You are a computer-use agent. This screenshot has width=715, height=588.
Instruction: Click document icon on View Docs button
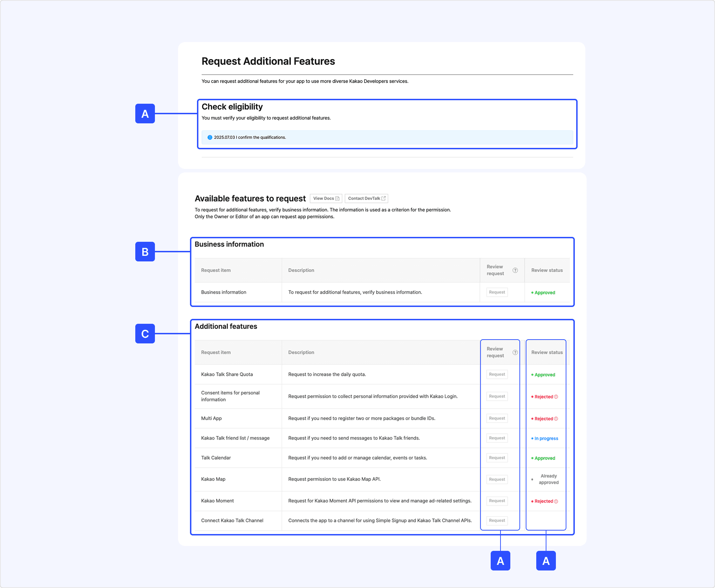click(x=337, y=198)
